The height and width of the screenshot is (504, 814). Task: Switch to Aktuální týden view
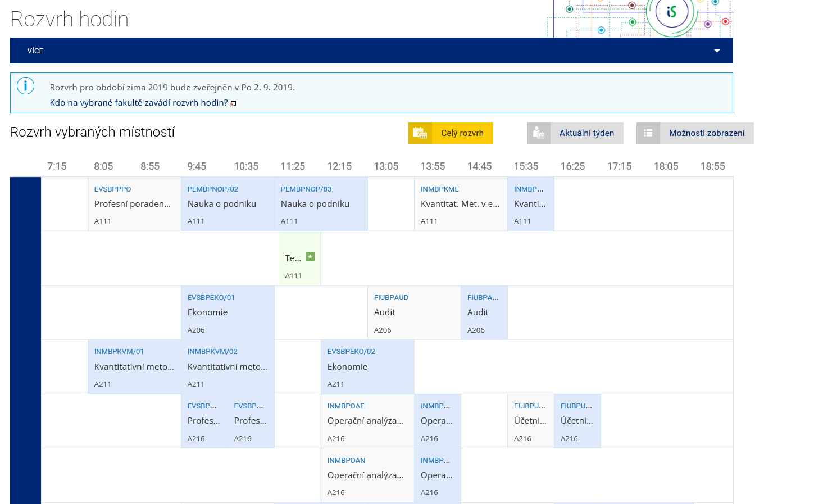click(586, 133)
